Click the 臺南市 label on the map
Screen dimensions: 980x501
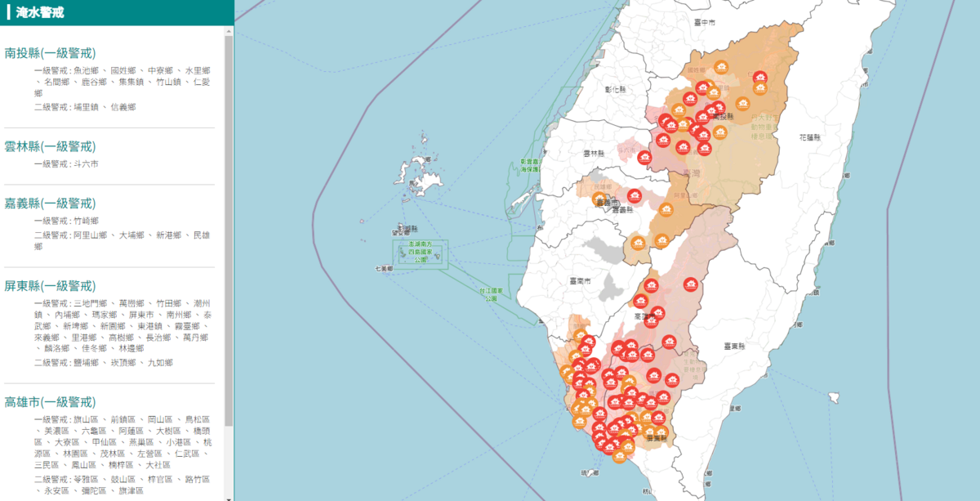tap(581, 280)
